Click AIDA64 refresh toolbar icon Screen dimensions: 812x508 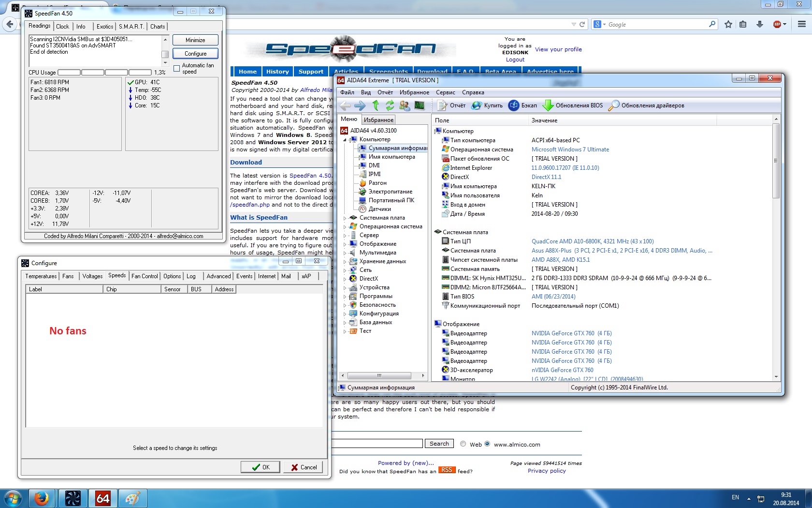point(390,105)
